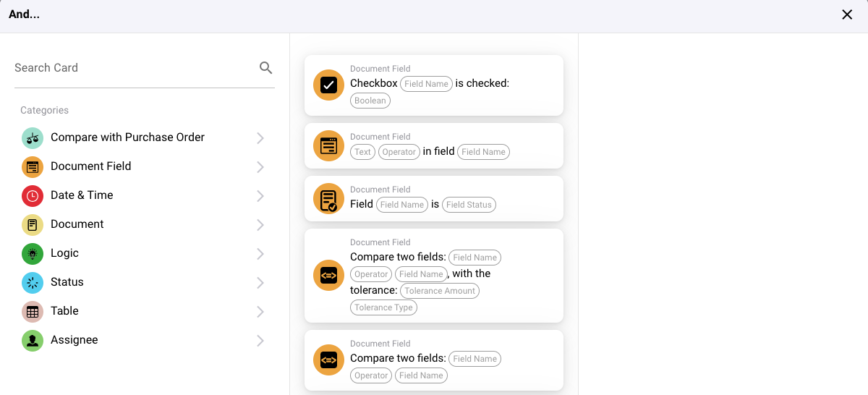
Task: Expand the Date & Time category arrow
Action: coord(260,196)
